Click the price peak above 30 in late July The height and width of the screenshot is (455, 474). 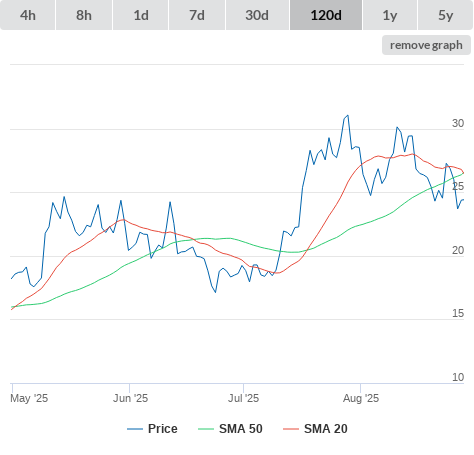[348, 116]
